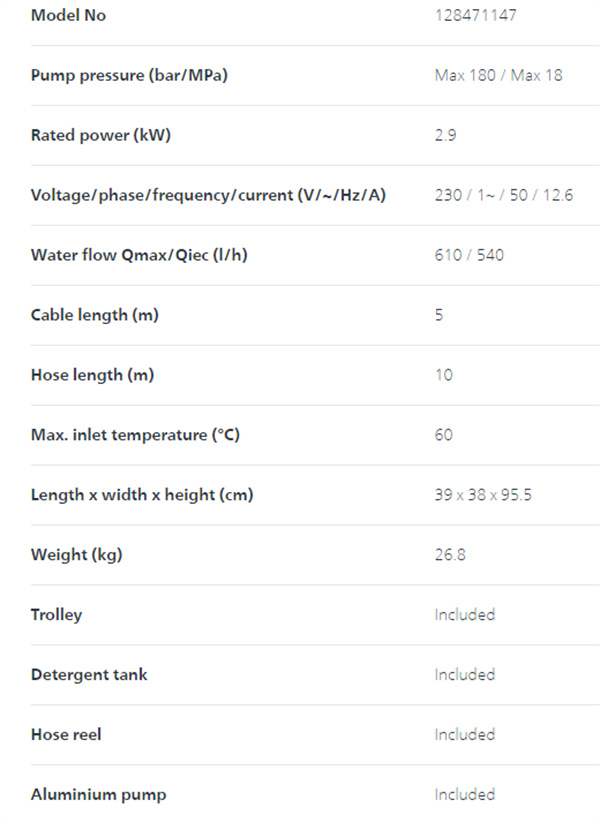Select the 26.8 weight value
Viewport: 600px width, 823px height.
(x=450, y=555)
